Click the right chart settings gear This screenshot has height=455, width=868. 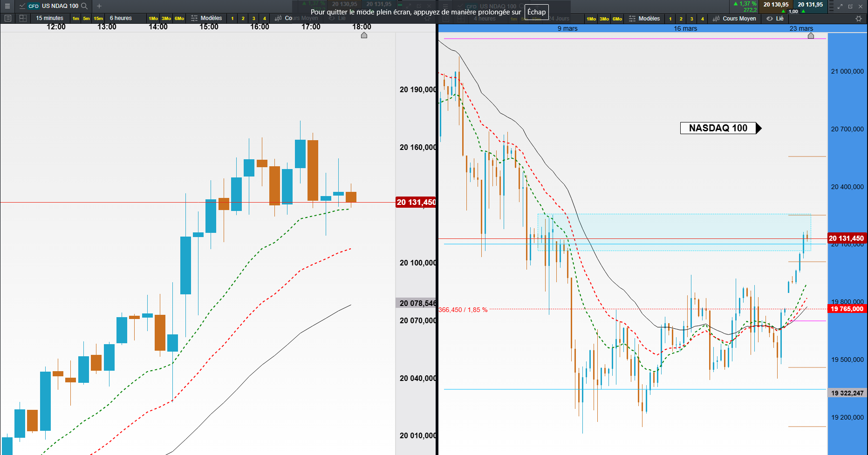[x=859, y=19]
